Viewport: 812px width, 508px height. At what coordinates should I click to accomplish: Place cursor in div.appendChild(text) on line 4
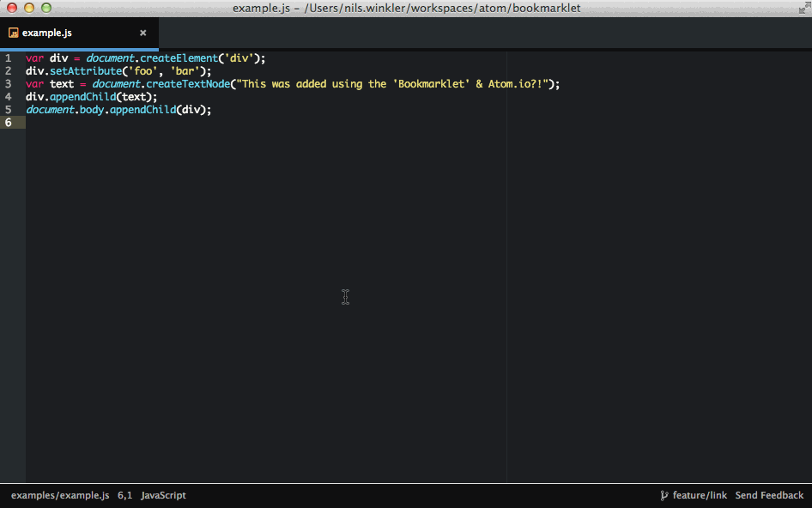point(91,97)
